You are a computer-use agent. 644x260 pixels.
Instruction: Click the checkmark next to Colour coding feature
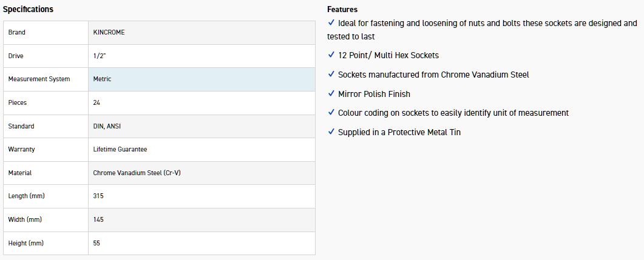(x=331, y=112)
